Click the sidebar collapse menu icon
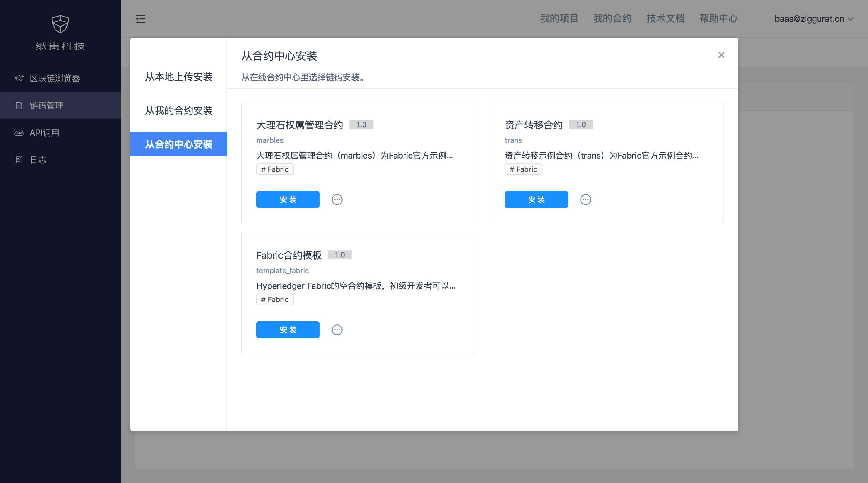 [141, 19]
